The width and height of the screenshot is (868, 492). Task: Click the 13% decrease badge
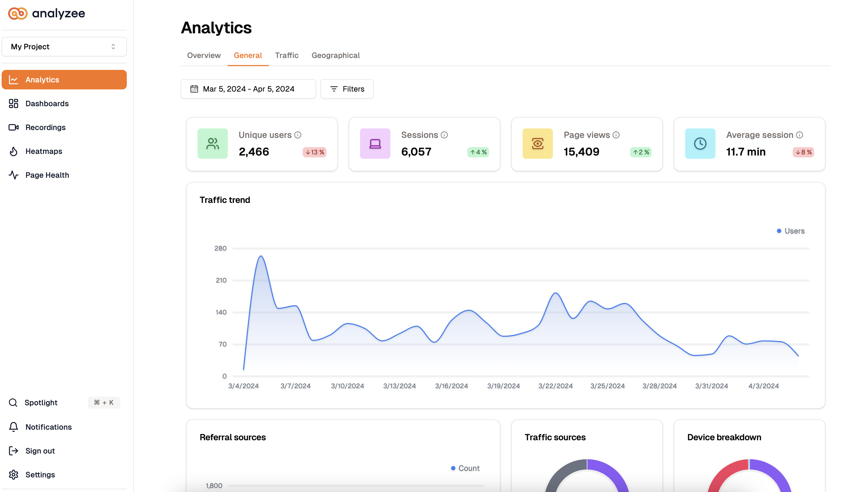(x=315, y=152)
